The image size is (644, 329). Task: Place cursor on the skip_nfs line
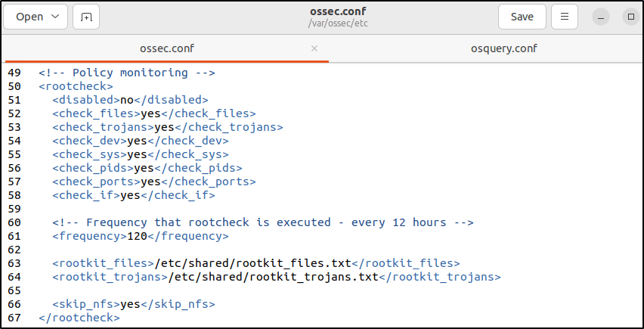pyautogui.click(x=134, y=304)
